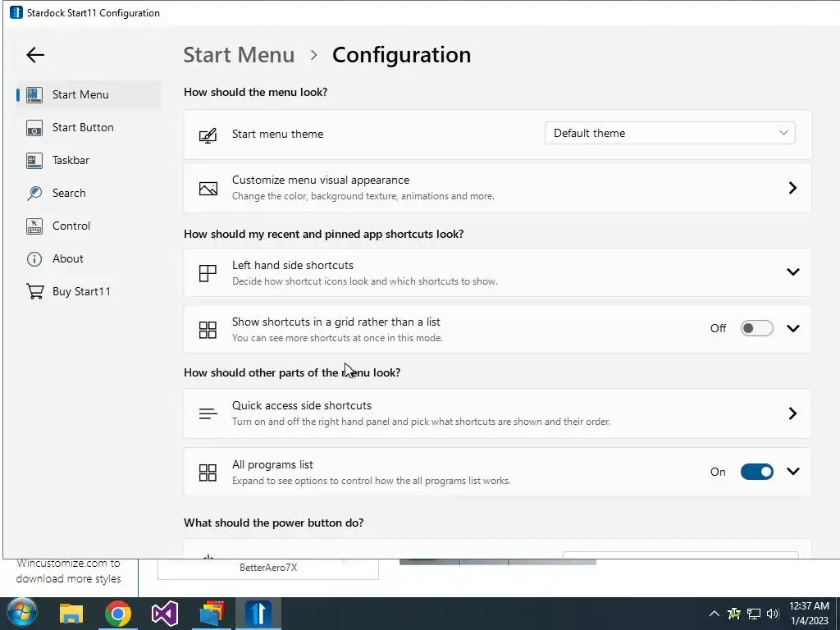Click the Quick access side shortcuts title text

click(x=302, y=405)
